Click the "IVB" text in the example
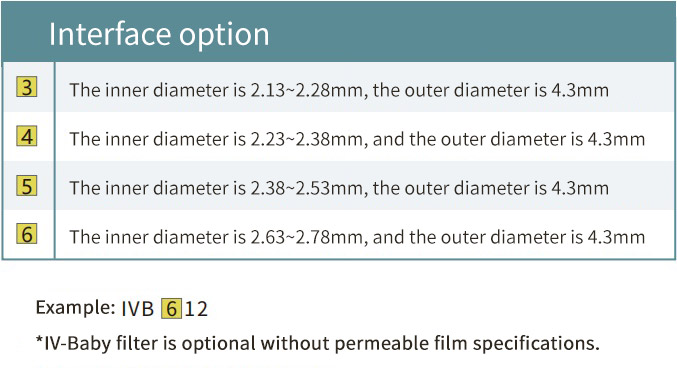The image size is (677, 371). coord(138,309)
